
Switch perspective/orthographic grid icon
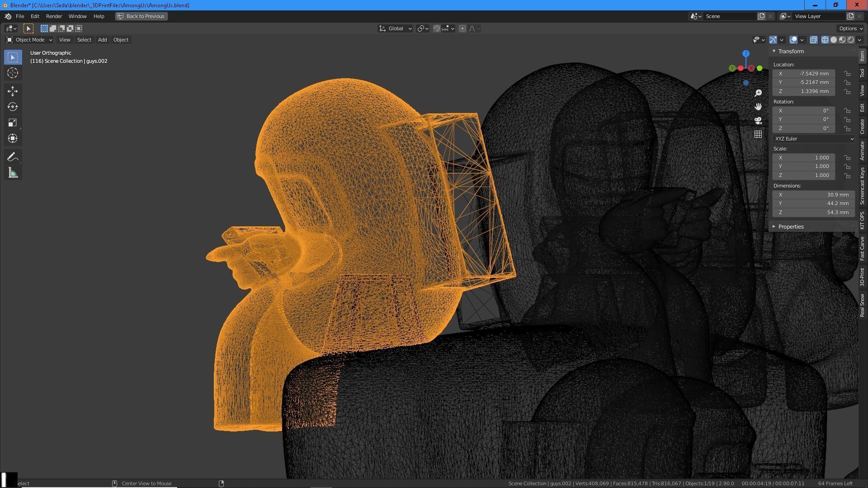758,134
